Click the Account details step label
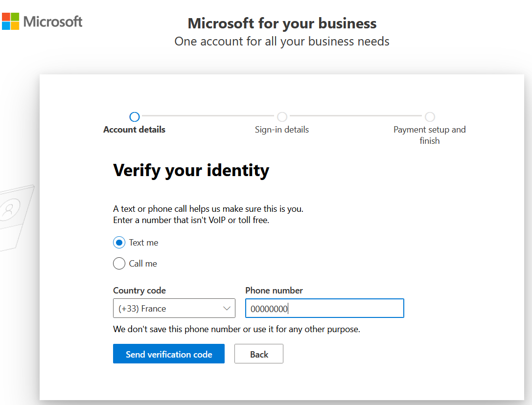 135,130
